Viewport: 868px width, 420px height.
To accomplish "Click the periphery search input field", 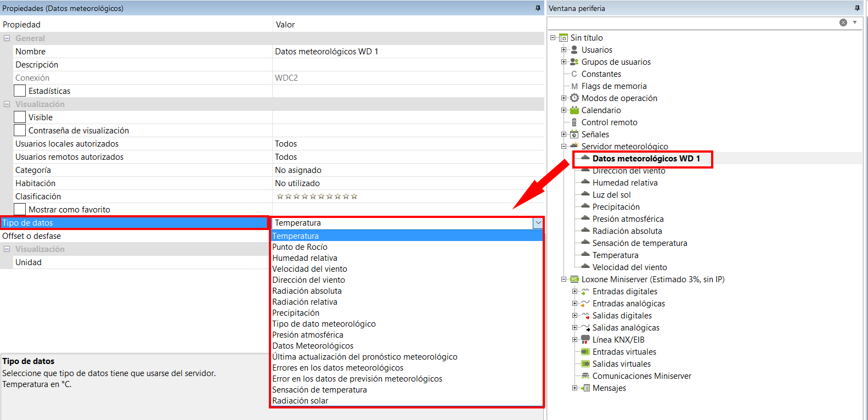I will (691, 23).
